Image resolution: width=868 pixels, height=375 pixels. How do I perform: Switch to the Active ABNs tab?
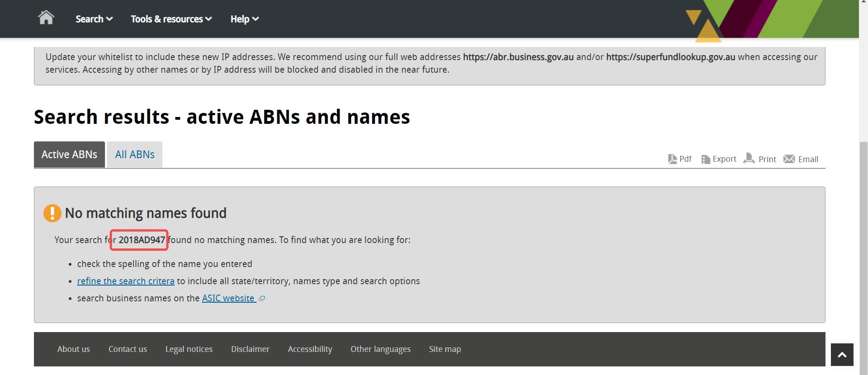[x=69, y=155]
